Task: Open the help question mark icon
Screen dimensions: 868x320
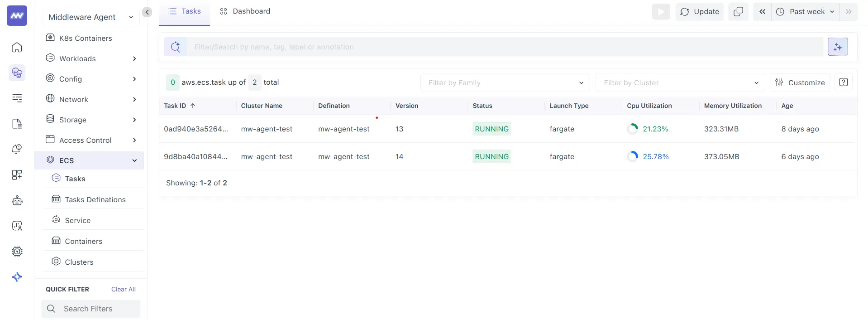Action: pos(843,82)
